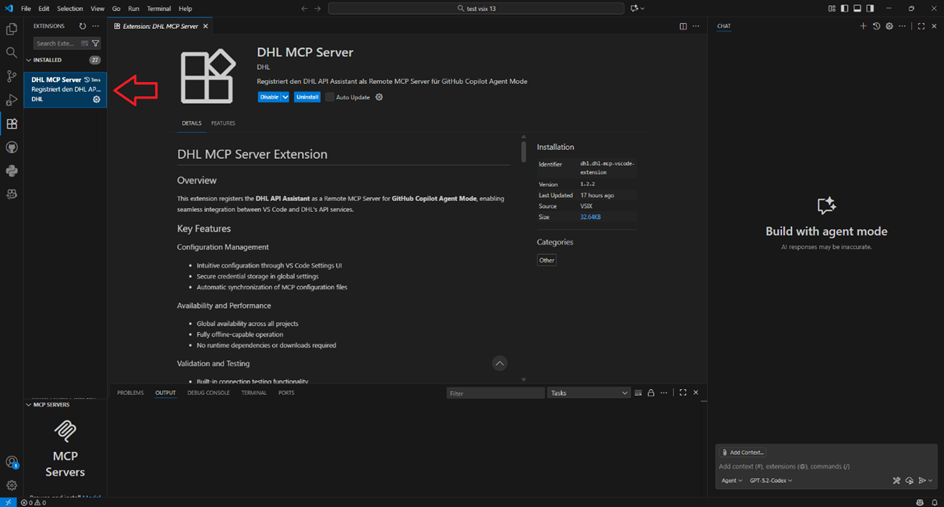944x507 pixels.
Task: Open the Python view in activity bar
Action: coord(11,171)
